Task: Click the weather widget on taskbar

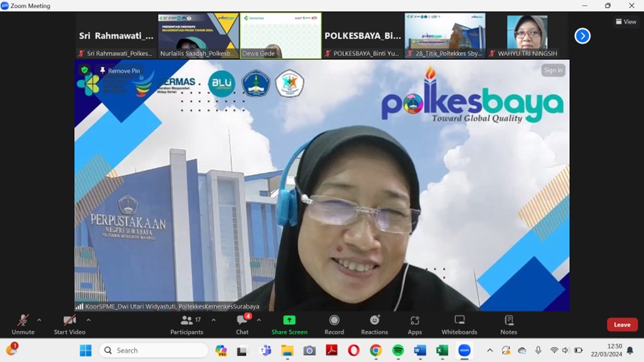Action: pos(11,350)
